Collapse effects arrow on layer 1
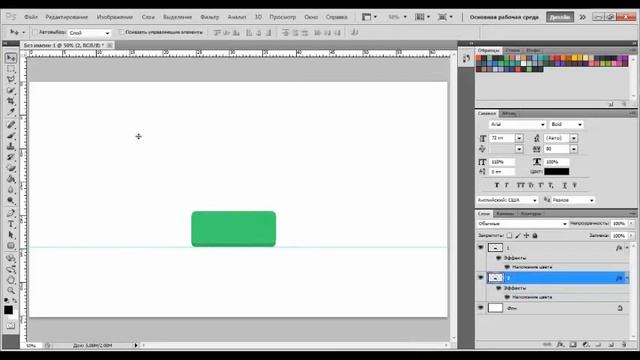 (627, 248)
